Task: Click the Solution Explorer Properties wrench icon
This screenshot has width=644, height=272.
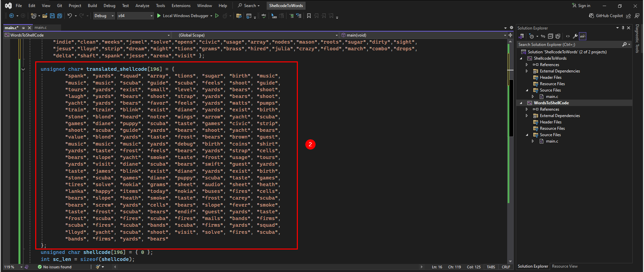Action: [575, 36]
